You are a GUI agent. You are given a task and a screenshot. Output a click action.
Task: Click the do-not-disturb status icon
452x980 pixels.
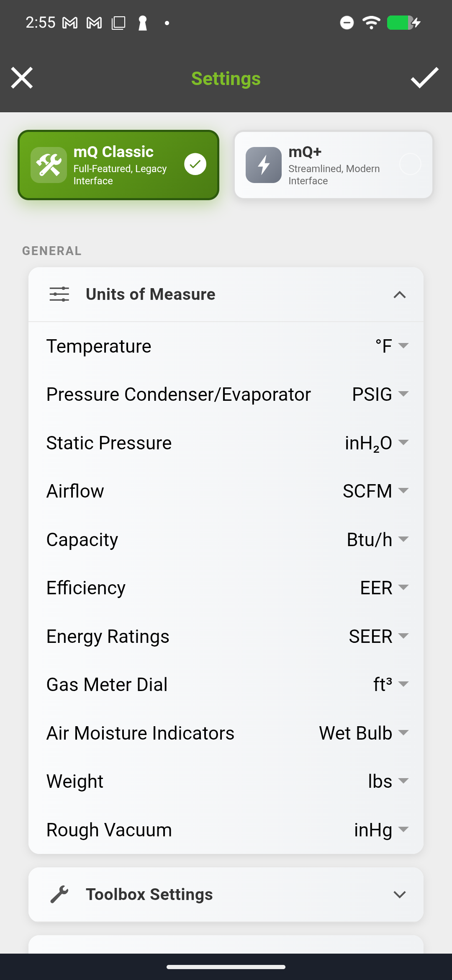(x=346, y=23)
